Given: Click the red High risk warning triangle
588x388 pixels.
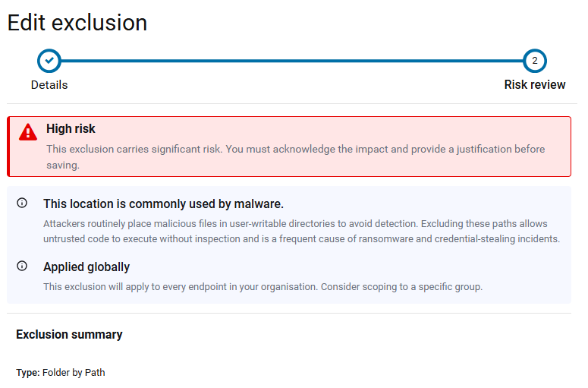Looking at the screenshot, I should click(28, 132).
